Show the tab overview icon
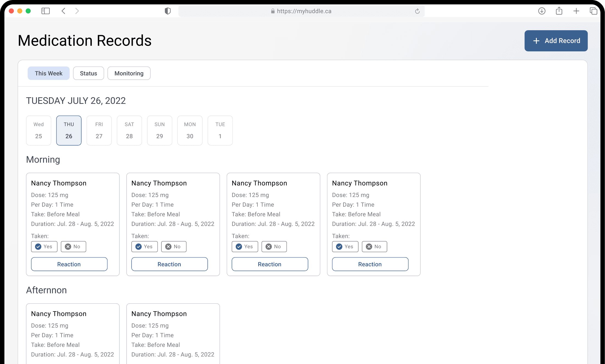Screen dimensions: 605x364 coord(593,11)
